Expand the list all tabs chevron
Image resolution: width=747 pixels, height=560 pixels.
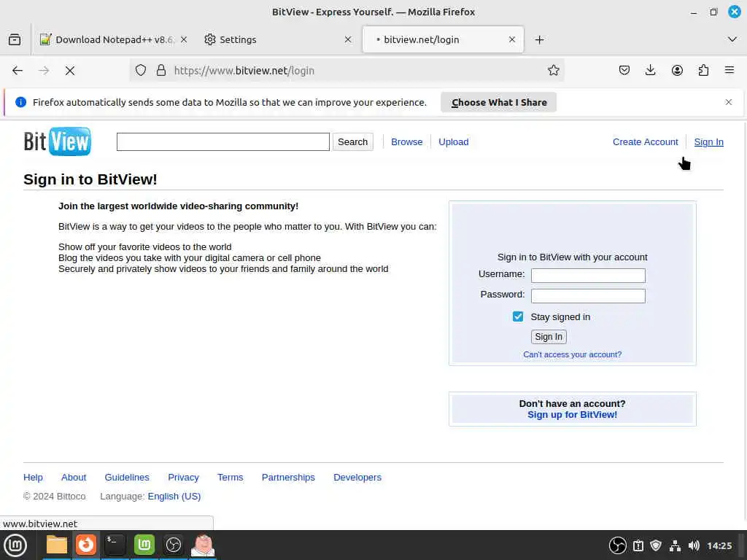click(732, 39)
